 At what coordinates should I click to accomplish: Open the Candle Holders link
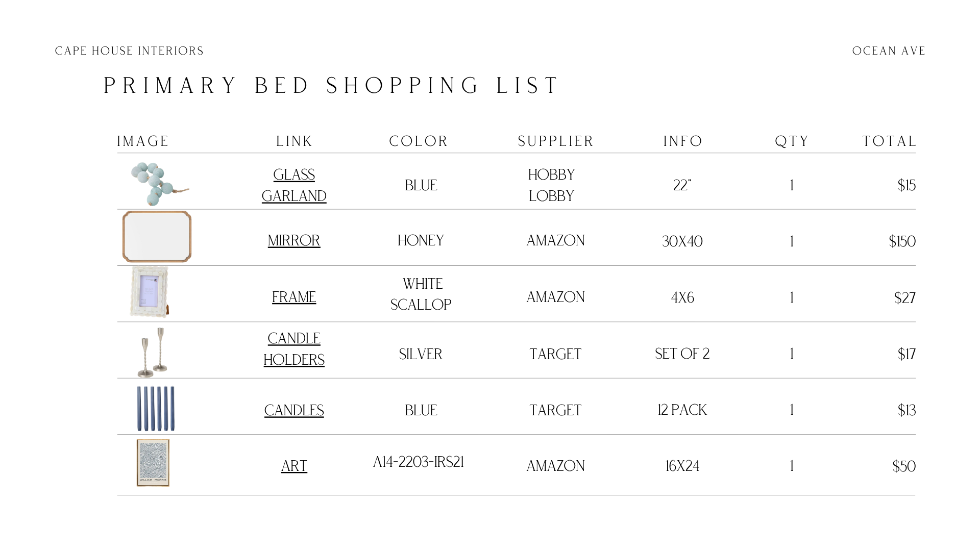[294, 349]
